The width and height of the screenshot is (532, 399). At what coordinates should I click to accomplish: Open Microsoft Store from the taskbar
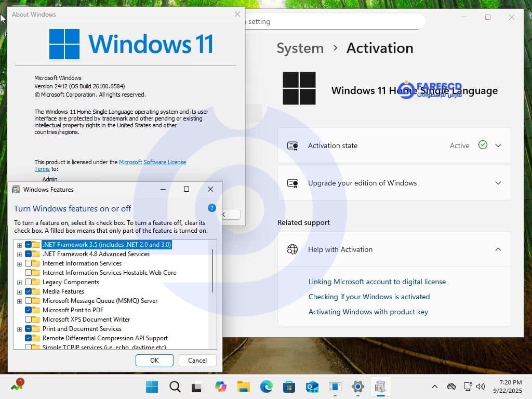coord(289,387)
